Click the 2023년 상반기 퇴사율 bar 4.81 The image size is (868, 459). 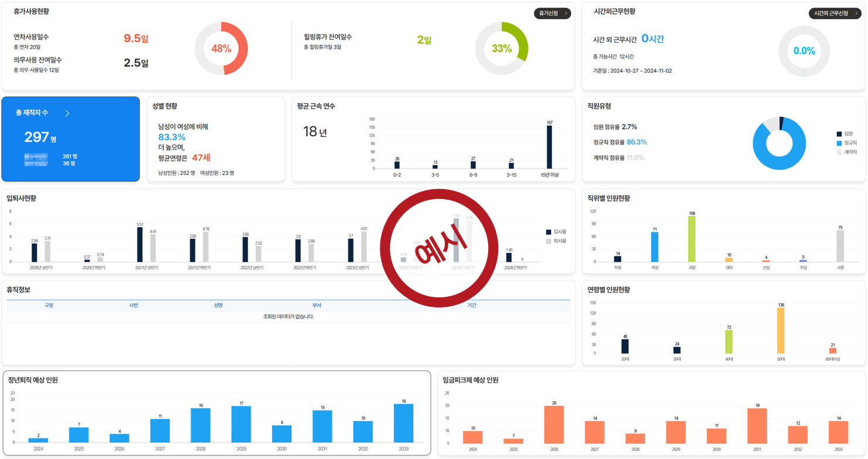click(x=364, y=246)
